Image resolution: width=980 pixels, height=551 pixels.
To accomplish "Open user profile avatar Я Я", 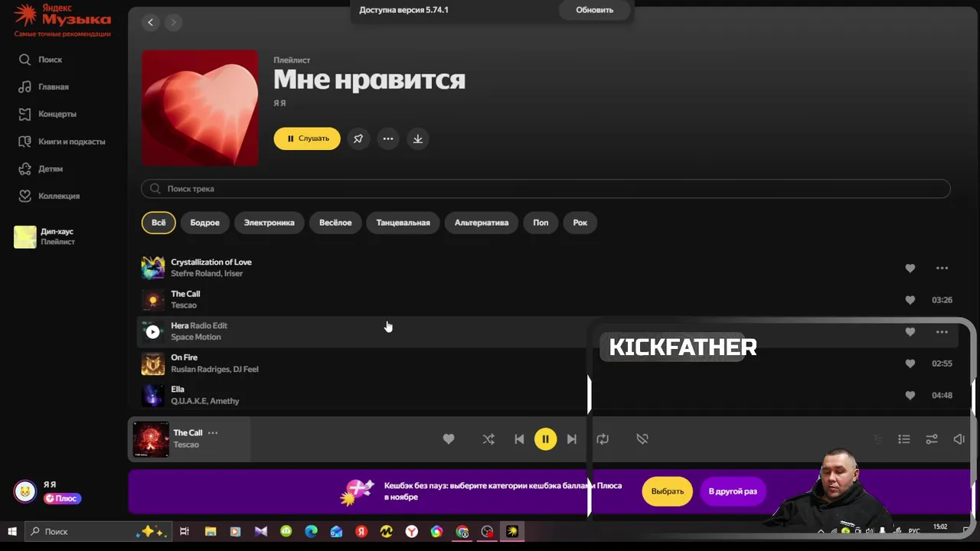I will [x=25, y=491].
